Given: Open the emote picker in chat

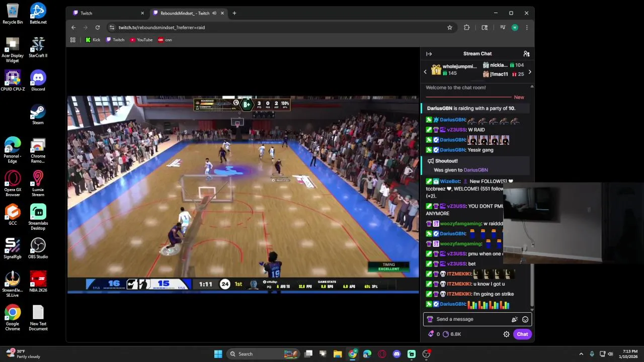Looking at the screenshot, I should [525, 319].
